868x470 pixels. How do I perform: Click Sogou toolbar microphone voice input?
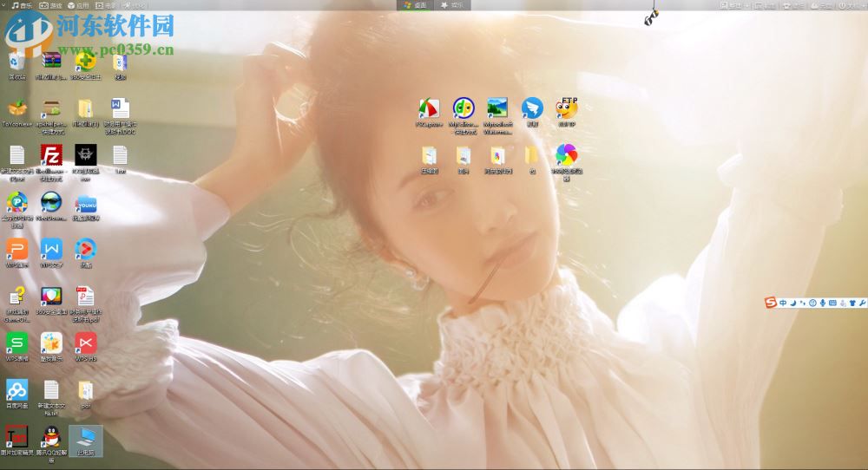click(x=822, y=303)
